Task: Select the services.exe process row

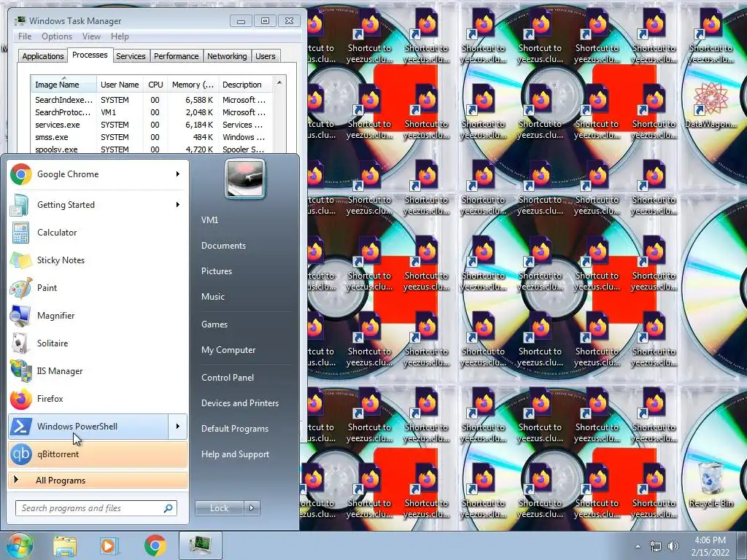Action: (x=152, y=125)
